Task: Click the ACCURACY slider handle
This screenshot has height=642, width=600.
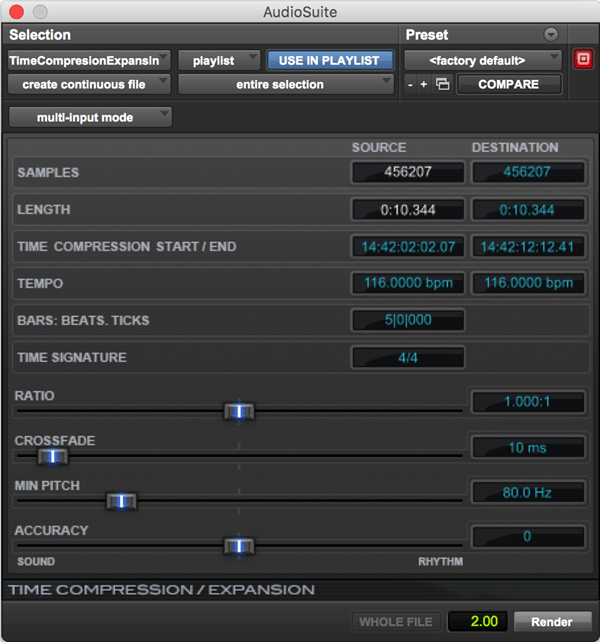Action: [239, 546]
